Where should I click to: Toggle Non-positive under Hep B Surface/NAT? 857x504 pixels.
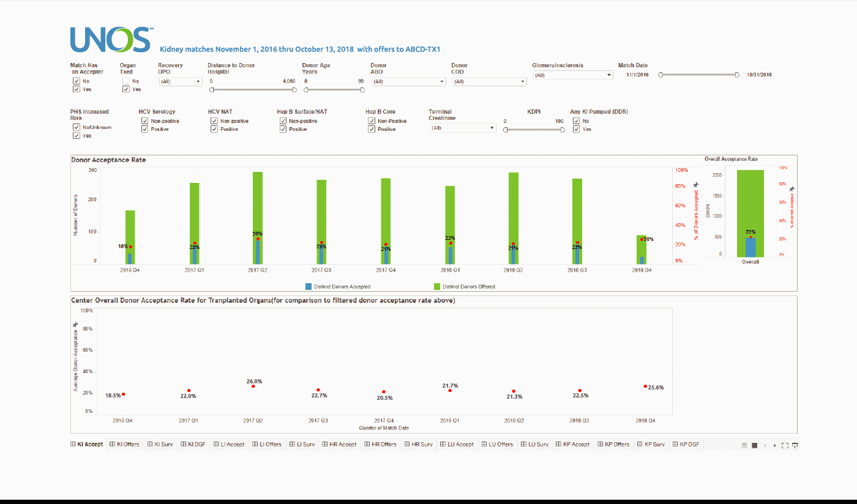pos(283,121)
